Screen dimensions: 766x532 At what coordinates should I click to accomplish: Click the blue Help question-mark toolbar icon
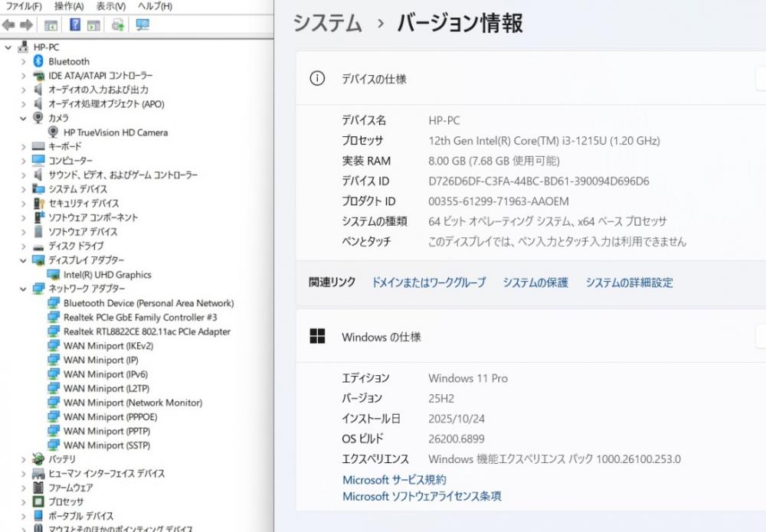(75, 24)
